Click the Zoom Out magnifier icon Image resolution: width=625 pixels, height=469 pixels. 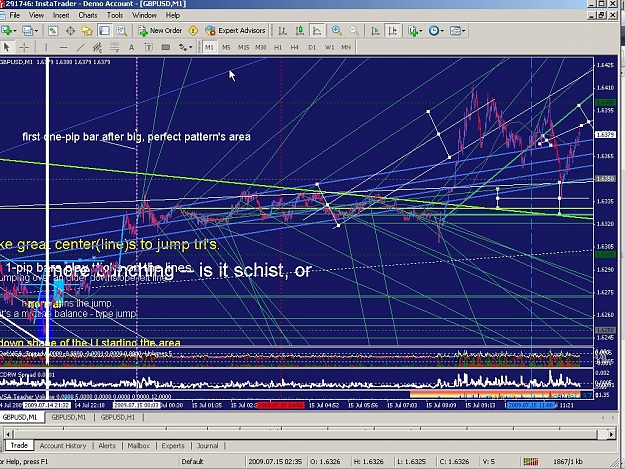354,31
